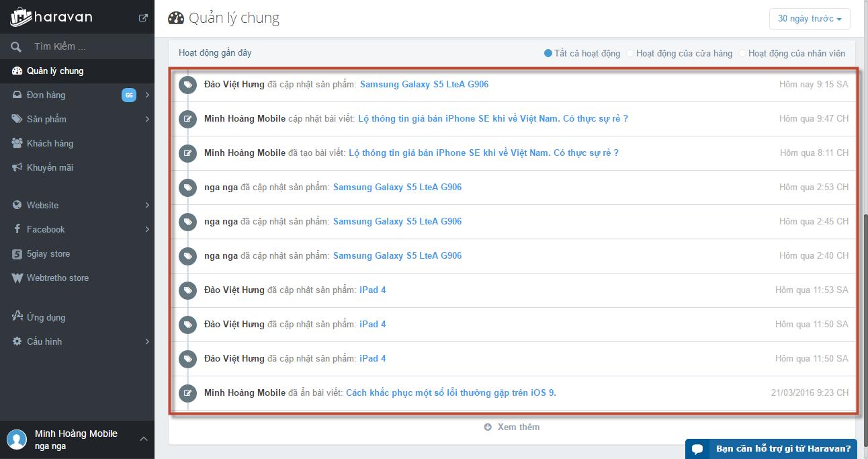Image resolution: width=868 pixels, height=459 pixels.
Task: Click the Hôm nay 9:15 SA timestamp
Action: [x=814, y=85]
